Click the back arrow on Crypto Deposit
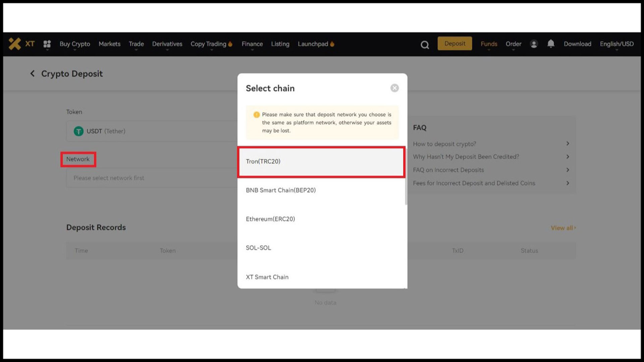Image resolution: width=644 pixels, height=362 pixels. point(33,74)
